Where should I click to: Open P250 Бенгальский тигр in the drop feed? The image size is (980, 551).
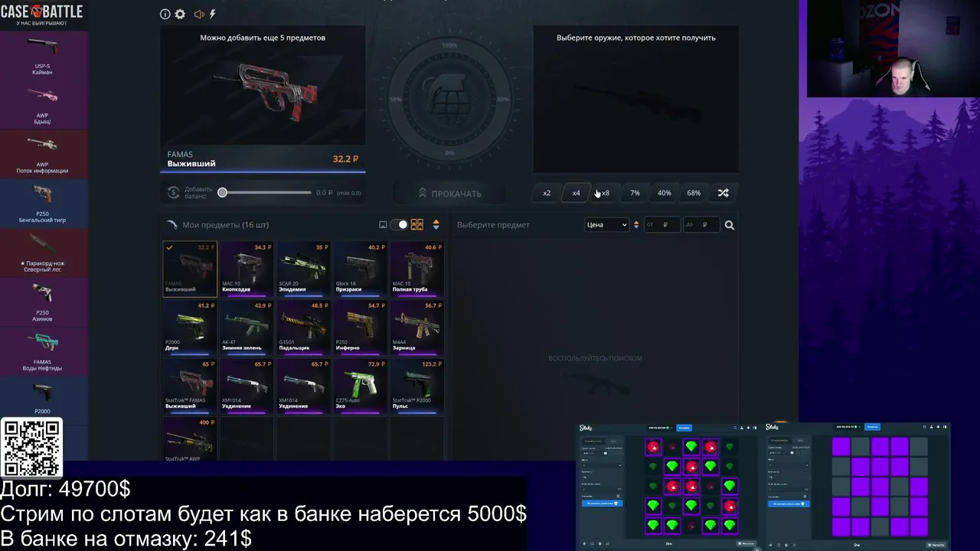(x=43, y=204)
